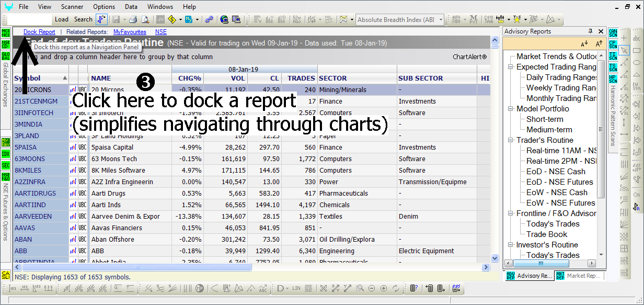This screenshot has width=644, height=305.
Task: Sort by CHG% column header
Action: pyautogui.click(x=188, y=78)
